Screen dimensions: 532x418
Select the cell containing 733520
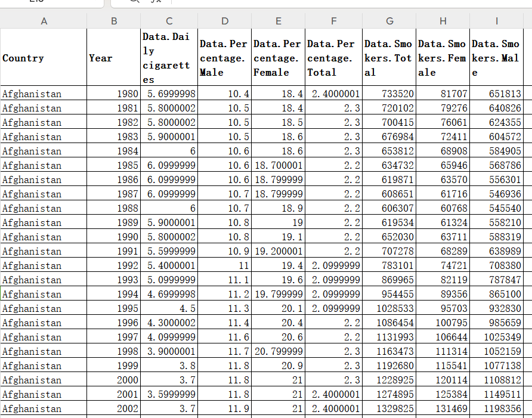(389, 93)
